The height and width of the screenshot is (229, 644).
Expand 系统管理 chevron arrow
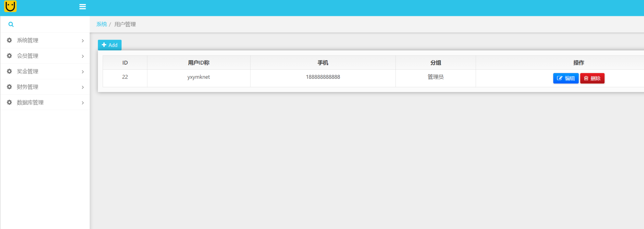pos(83,41)
